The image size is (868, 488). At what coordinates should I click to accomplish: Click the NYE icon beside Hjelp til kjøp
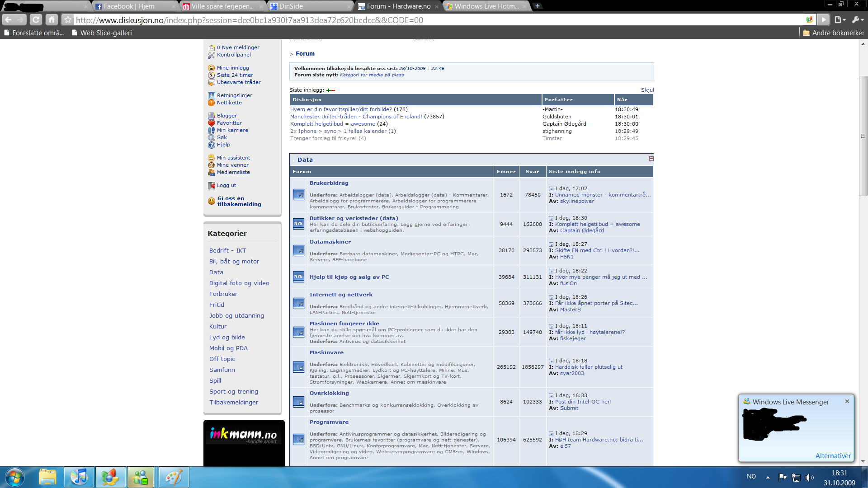coord(298,277)
